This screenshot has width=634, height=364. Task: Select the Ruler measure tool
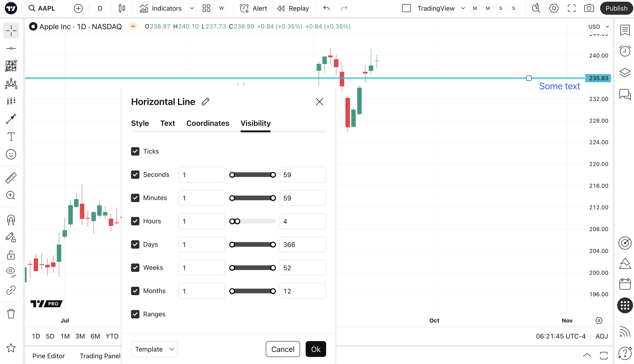point(11,178)
